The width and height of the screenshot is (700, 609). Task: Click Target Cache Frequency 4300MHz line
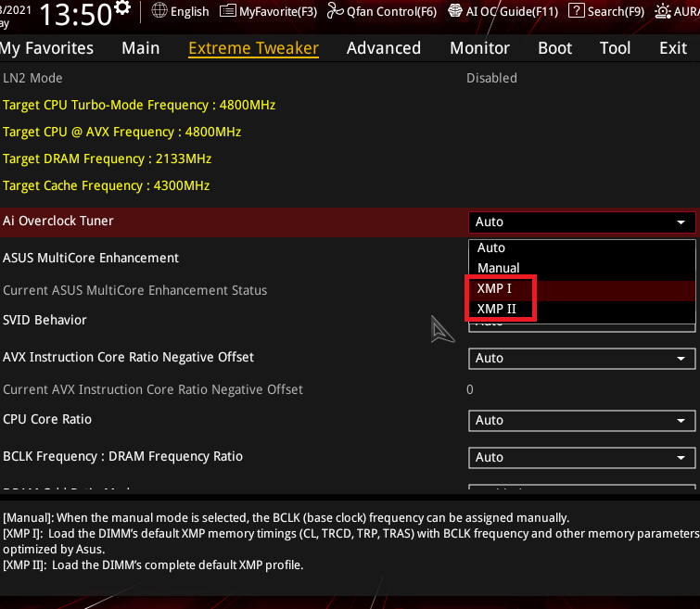coord(107,185)
